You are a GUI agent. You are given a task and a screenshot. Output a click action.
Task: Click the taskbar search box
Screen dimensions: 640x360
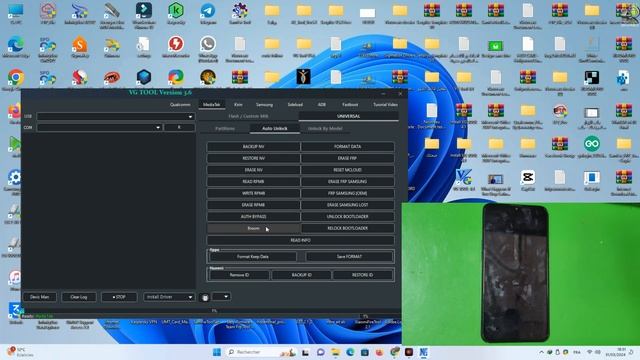click(x=261, y=352)
